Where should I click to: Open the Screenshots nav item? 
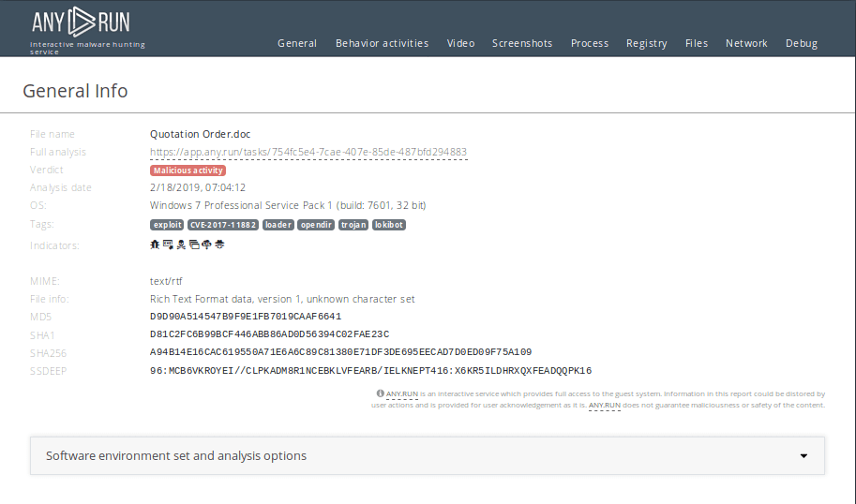pyautogui.click(x=522, y=43)
